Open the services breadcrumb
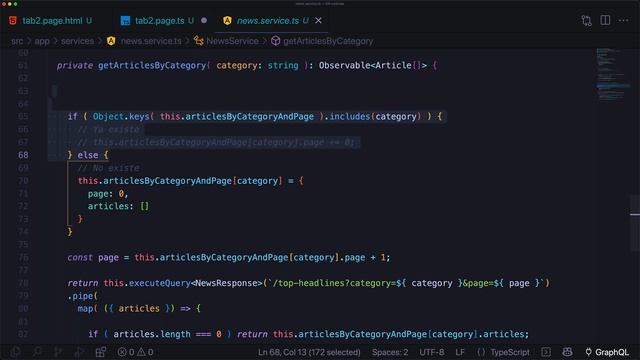 pyautogui.click(x=78, y=41)
